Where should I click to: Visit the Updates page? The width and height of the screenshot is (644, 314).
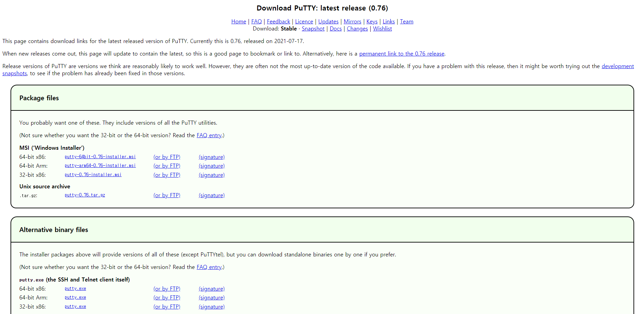coord(328,22)
